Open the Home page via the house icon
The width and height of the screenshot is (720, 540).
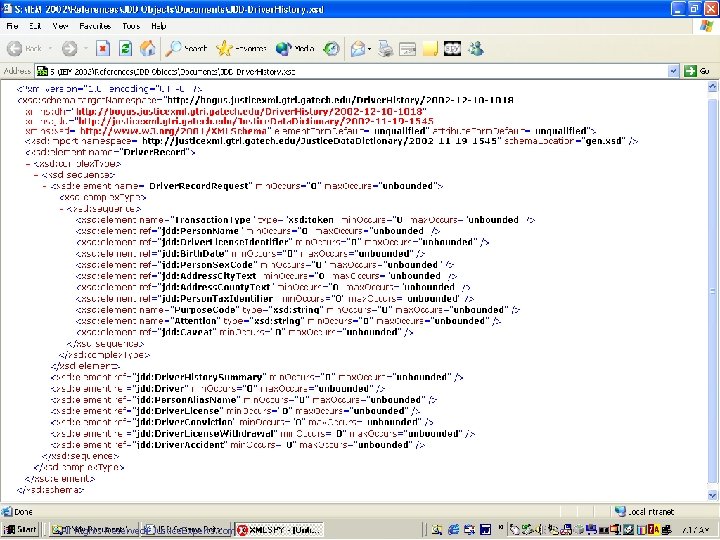147,48
